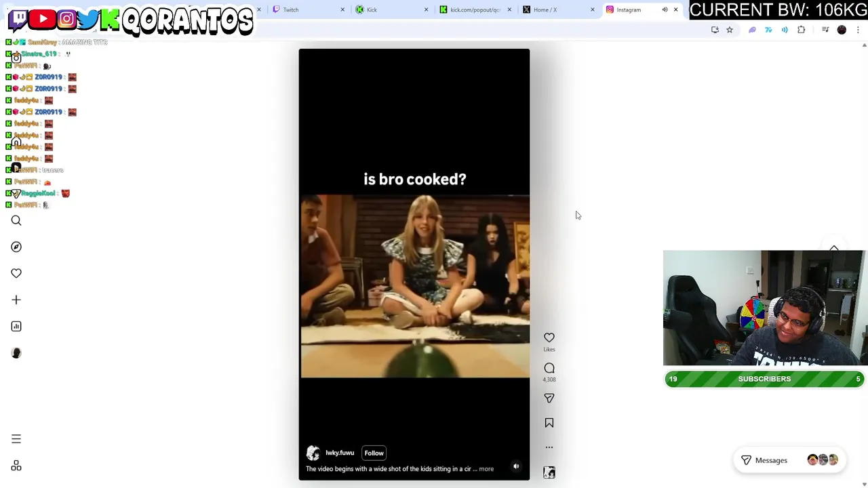Save the reel with the bookmark icon
The width and height of the screenshot is (868, 488).
[549, 423]
